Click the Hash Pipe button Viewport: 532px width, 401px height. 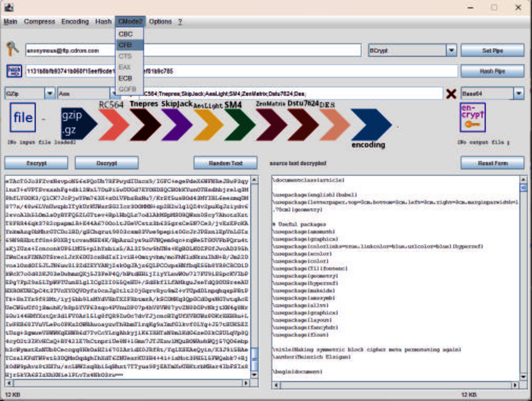[x=492, y=71]
